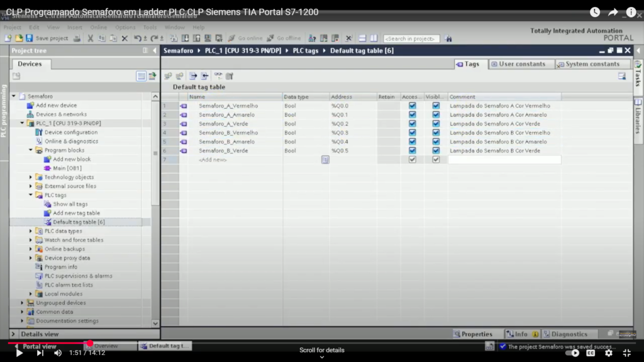Uncheck Accessible for Semaforo_B_Vermelho

413,133
